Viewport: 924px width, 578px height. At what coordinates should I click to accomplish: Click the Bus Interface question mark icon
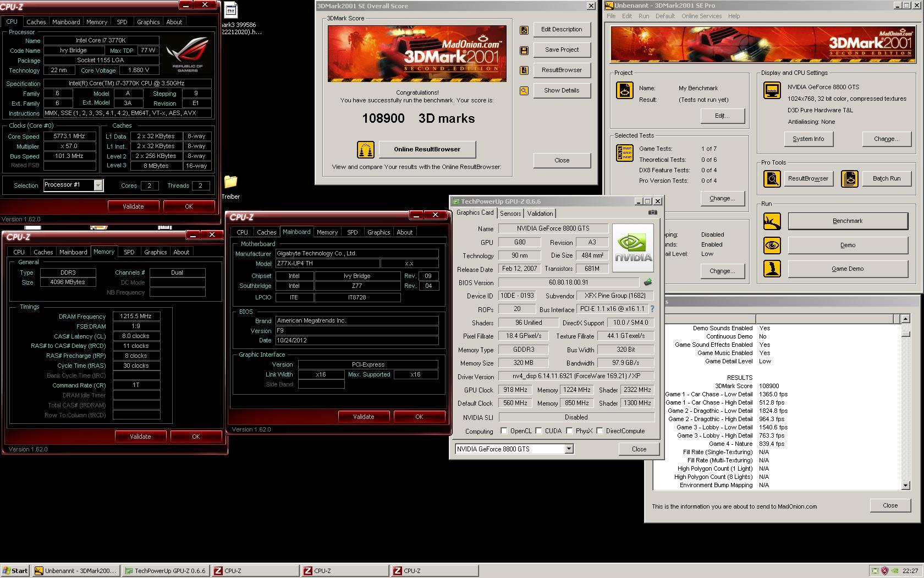point(652,309)
